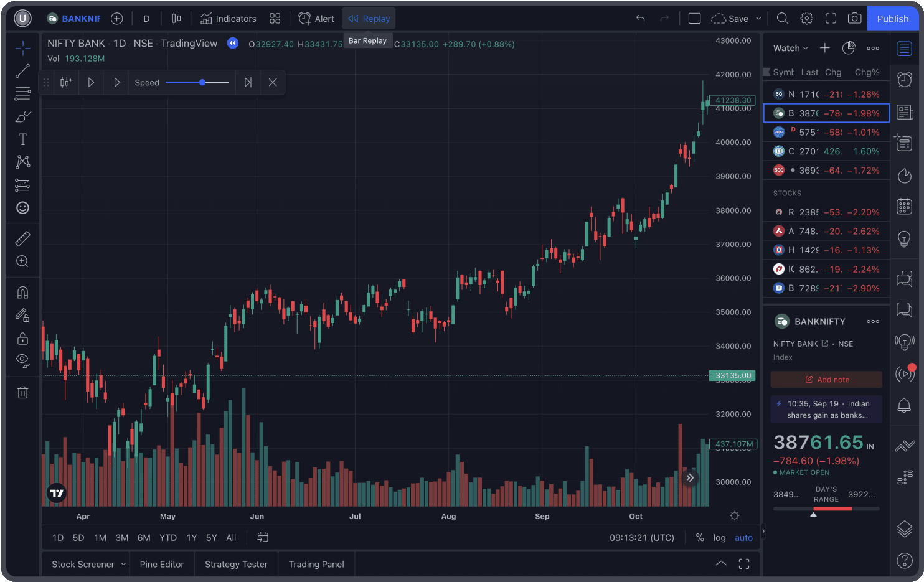Open the Alerts alarm-clock panel
Screen dimensions: 924x582
(904, 80)
